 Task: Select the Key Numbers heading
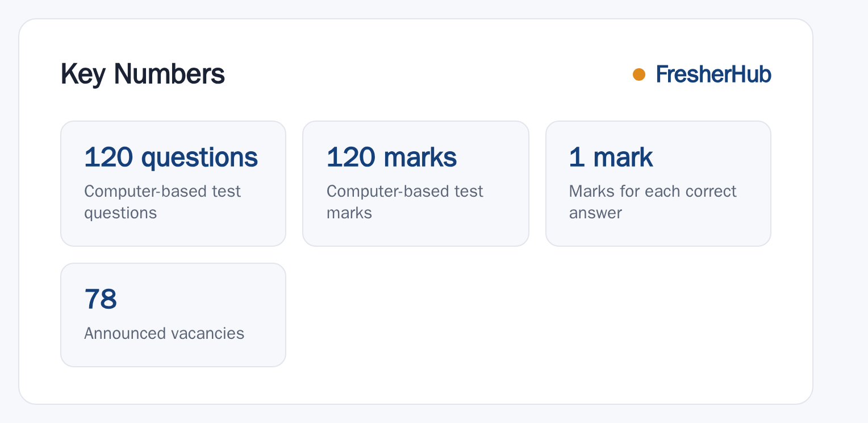click(143, 74)
